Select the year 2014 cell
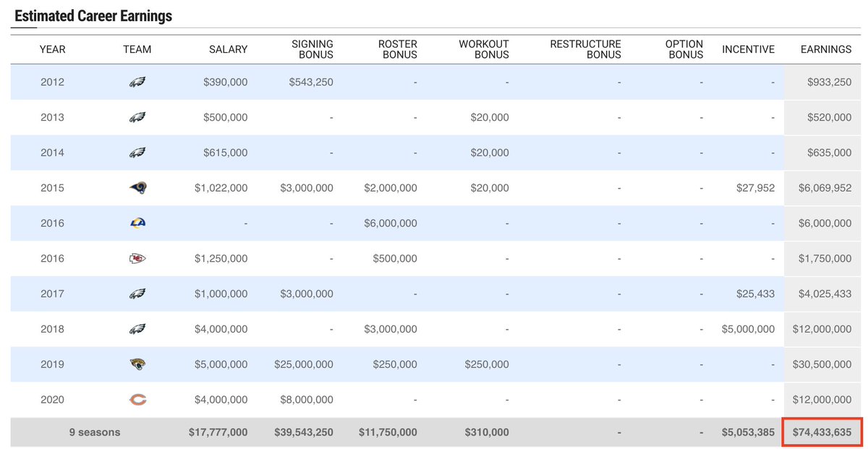This screenshot has height=449, width=868. click(x=52, y=153)
